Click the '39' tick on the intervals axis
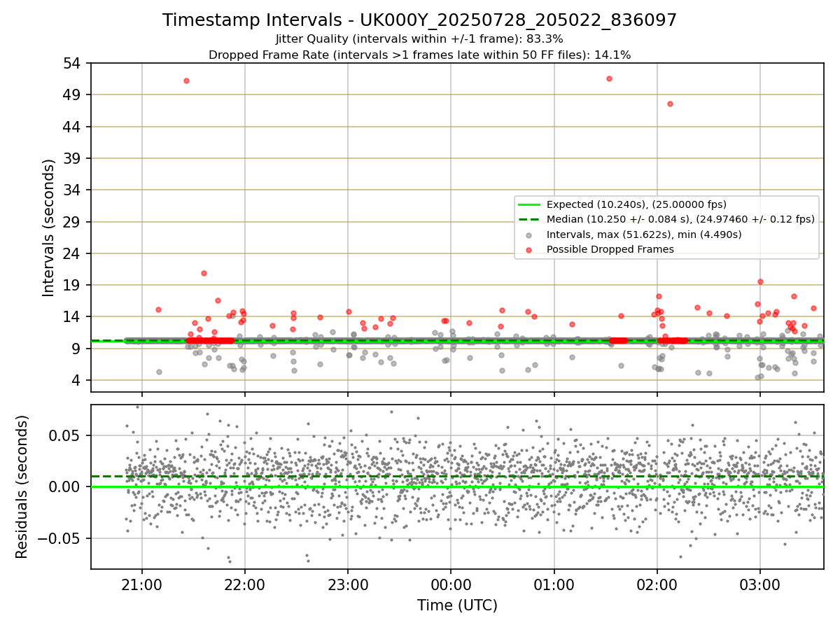 73,158
